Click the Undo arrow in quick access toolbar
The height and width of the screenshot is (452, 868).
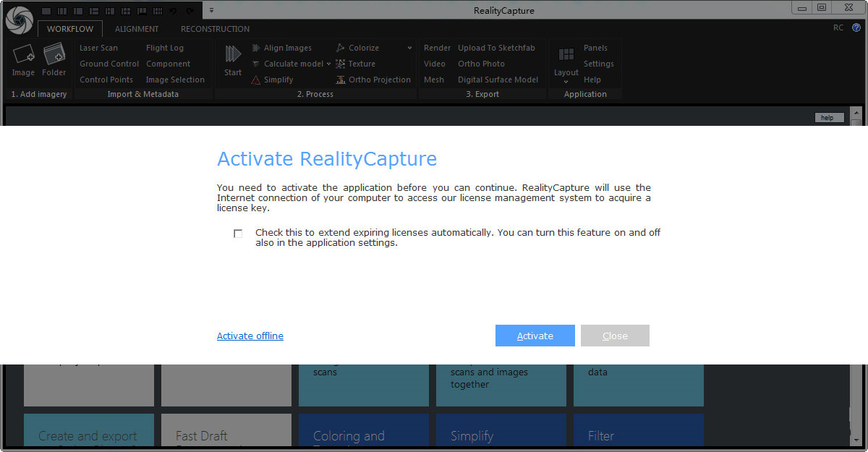(174, 11)
